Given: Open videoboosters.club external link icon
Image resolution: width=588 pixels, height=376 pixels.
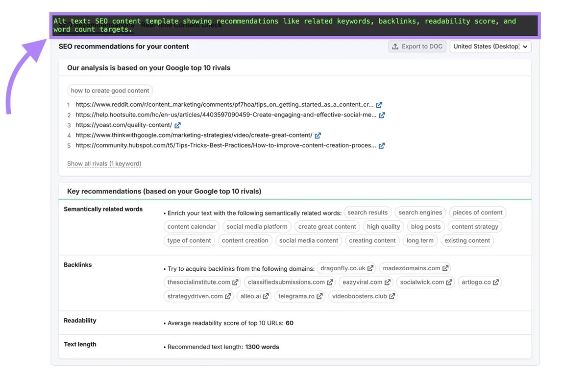Looking at the screenshot, I should point(392,296).
